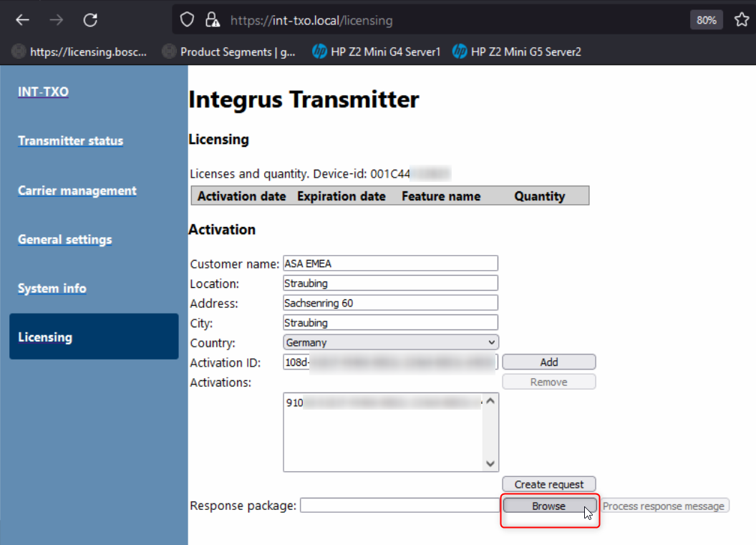Go to Carrier management section
The height and width of the screenshot is (545, 756).
tap(77, 190)
